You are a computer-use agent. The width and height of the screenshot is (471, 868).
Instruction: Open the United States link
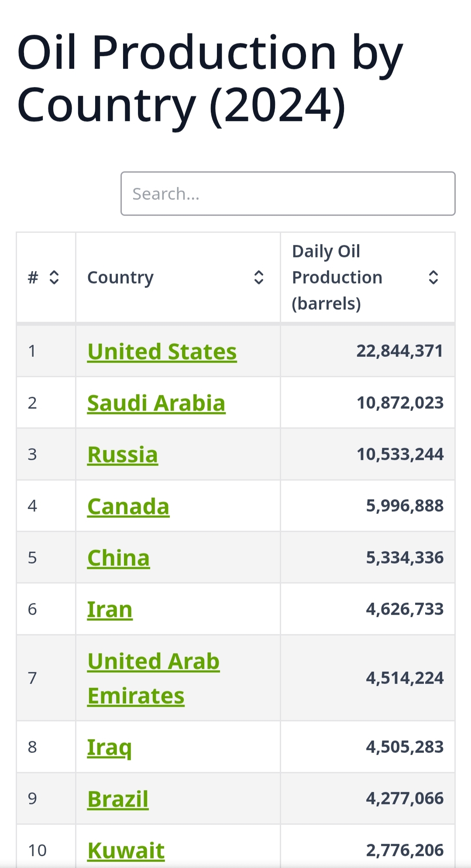point(162,352)
